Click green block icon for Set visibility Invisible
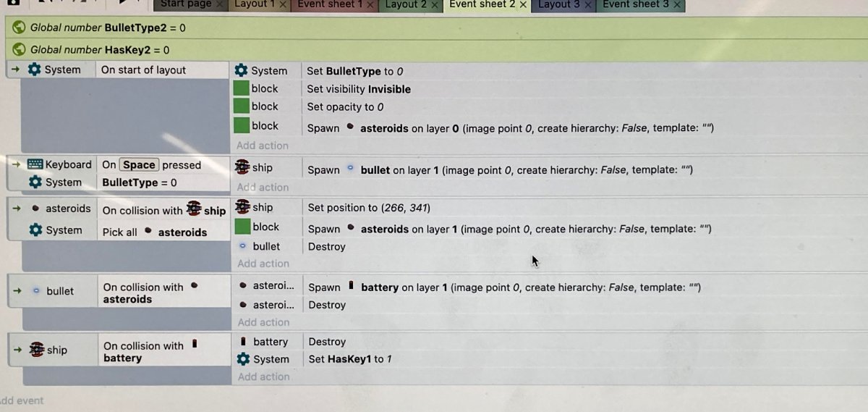 tap(242, 88)
